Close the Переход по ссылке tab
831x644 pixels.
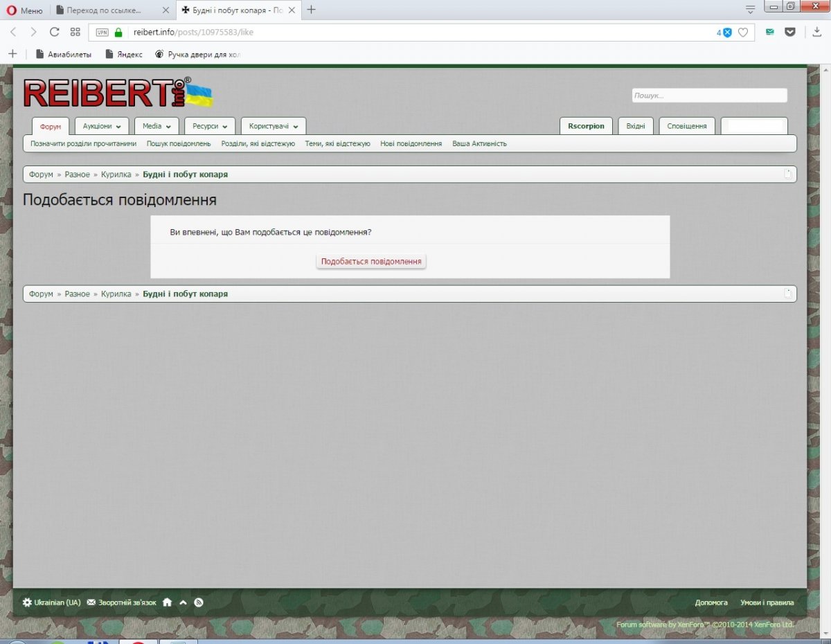click(165, 10)
